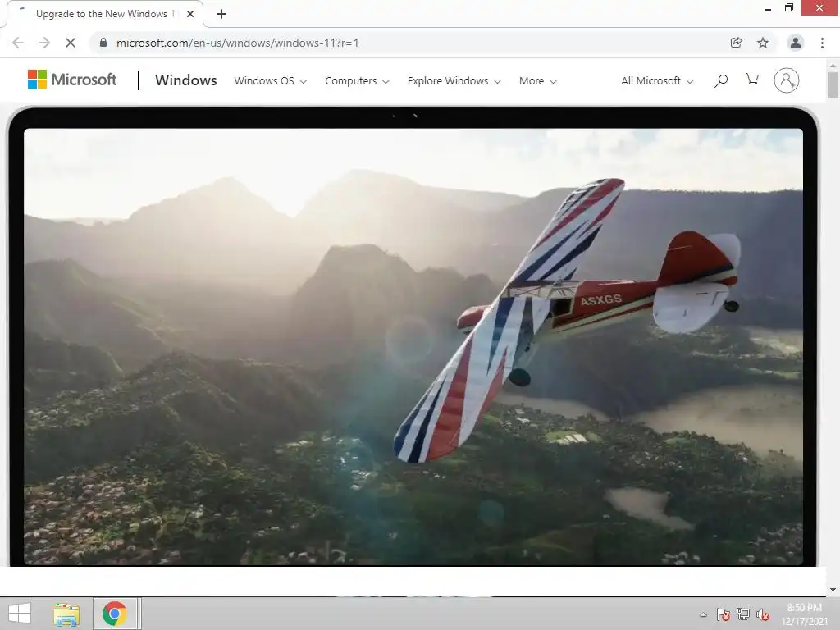The height and width of the screenshot is (630, 840).
Task: Click the page vertical scrollbar thumb
Action: coord(833,84)
